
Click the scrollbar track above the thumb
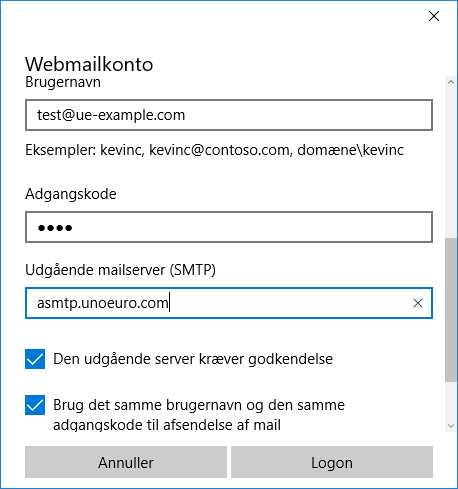coord(451,162)
